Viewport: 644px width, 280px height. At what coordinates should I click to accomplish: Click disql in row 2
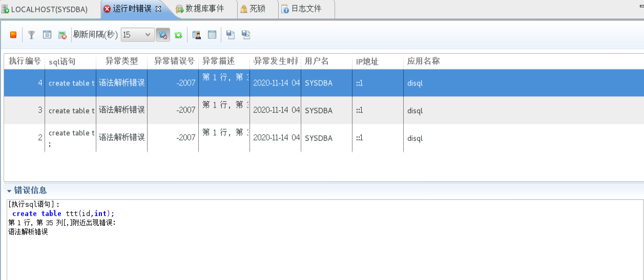(x=415, y=138)
